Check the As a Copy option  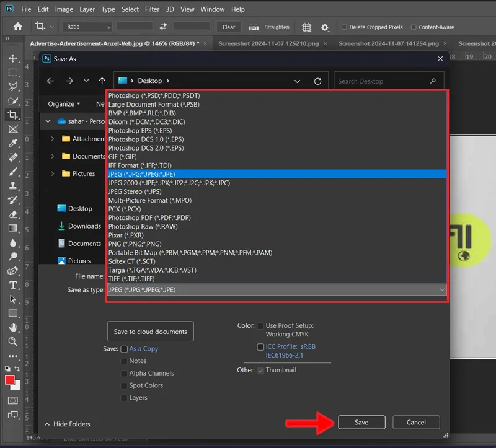[x=125, y=349]
